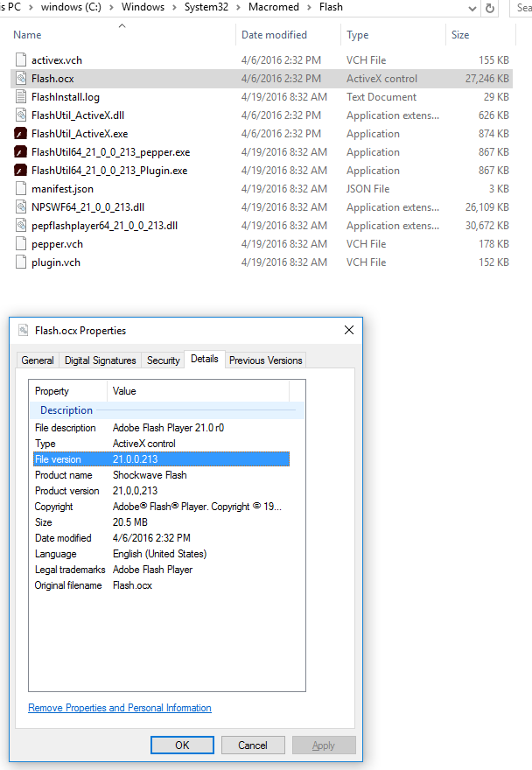Select manifest.json file name
This screenshot has width=532, height=770.
tap(62, 189)
